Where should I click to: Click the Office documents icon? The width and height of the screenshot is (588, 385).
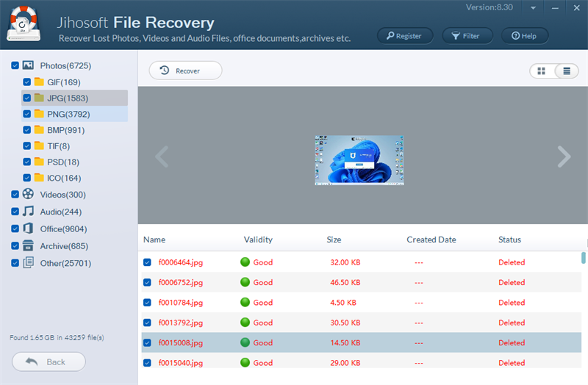28,229
